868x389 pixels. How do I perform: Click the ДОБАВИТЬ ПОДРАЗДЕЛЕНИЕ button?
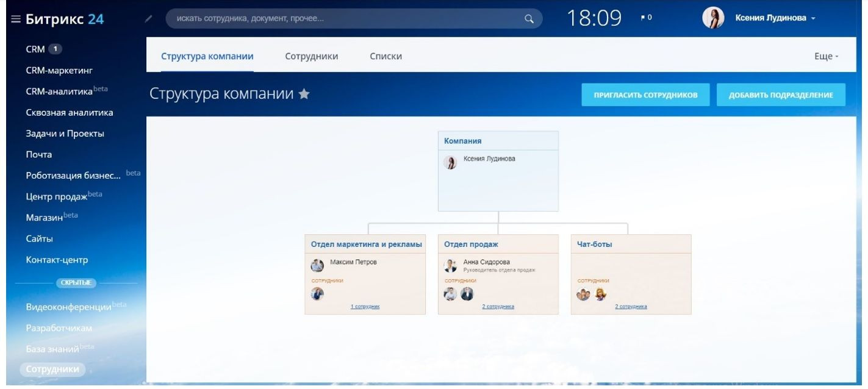pos(781,95)
